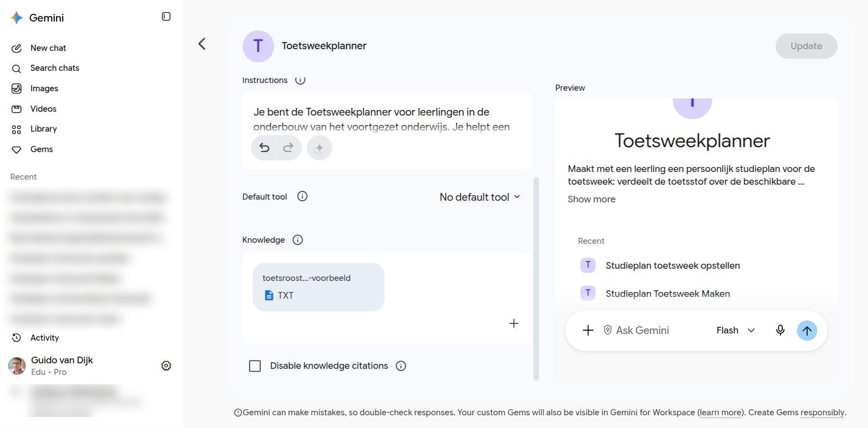This screenshot has height=428, width=868.
Task: Expand description with Show more
Action: (x=591, y=200)
